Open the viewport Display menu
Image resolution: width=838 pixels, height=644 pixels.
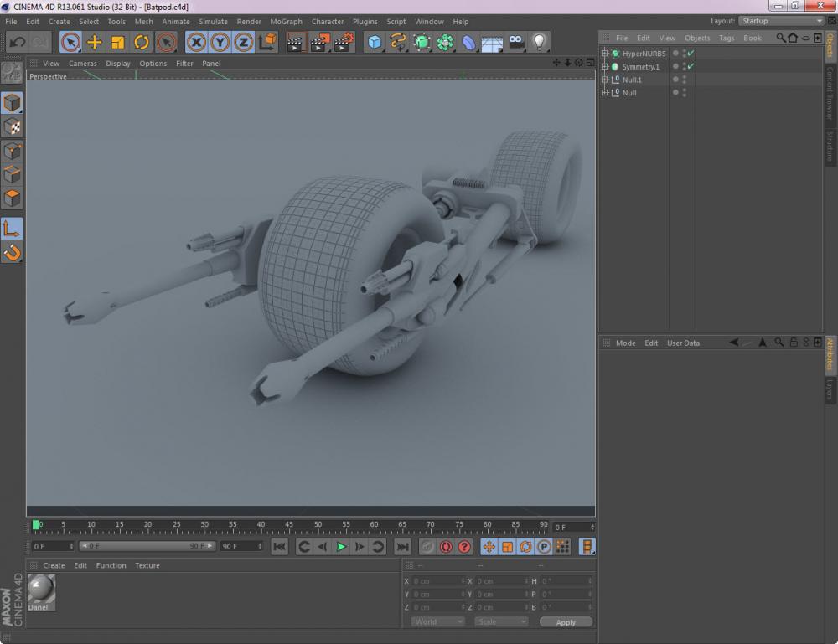[118, 64]
